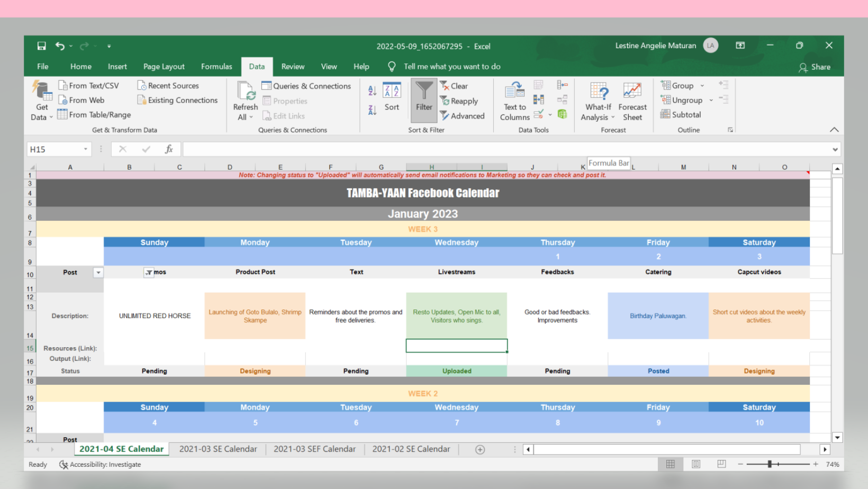
Task: Open Recent Sources
Action: 168,86
